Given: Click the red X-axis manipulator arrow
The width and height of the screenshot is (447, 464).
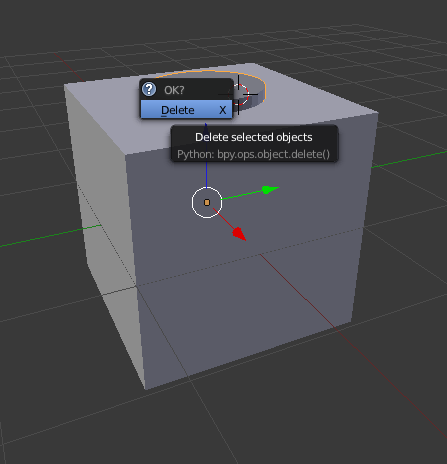Looking at the screenshot, I should point(239,233).
